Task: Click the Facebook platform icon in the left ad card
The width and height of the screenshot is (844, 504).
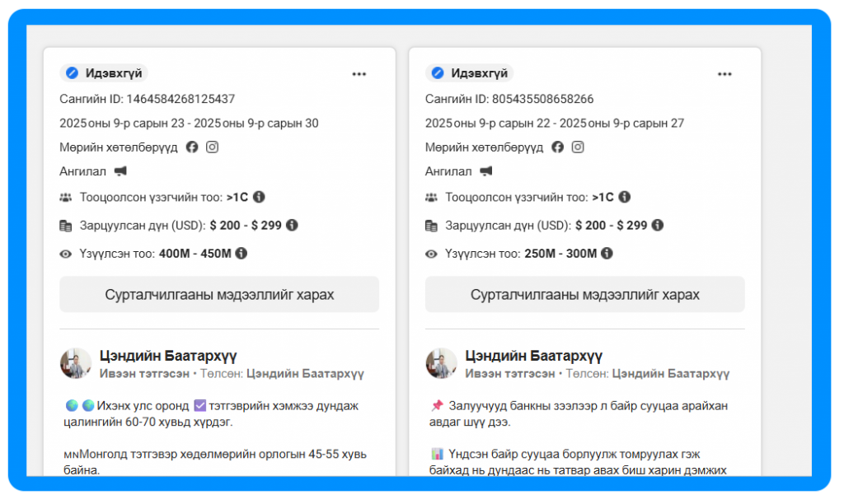Action: (x=192, y=147)
